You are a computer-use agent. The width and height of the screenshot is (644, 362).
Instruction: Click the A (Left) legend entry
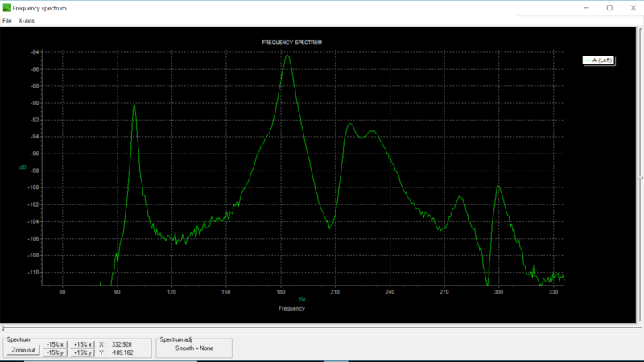pyautogui.click(x=598, y=60)
